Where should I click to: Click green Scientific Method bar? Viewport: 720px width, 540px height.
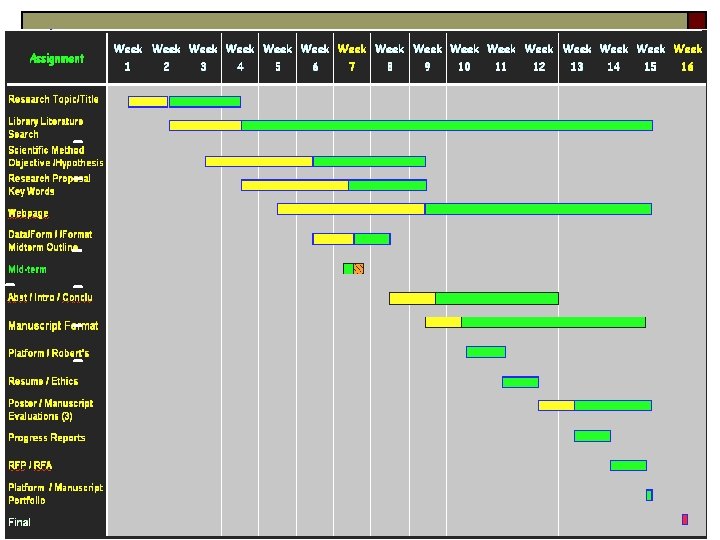[x=369, y=161]
